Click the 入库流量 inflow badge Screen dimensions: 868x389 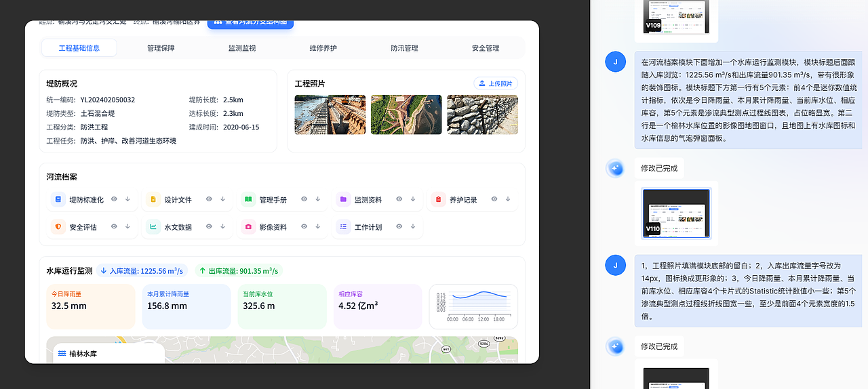[142, 270]
